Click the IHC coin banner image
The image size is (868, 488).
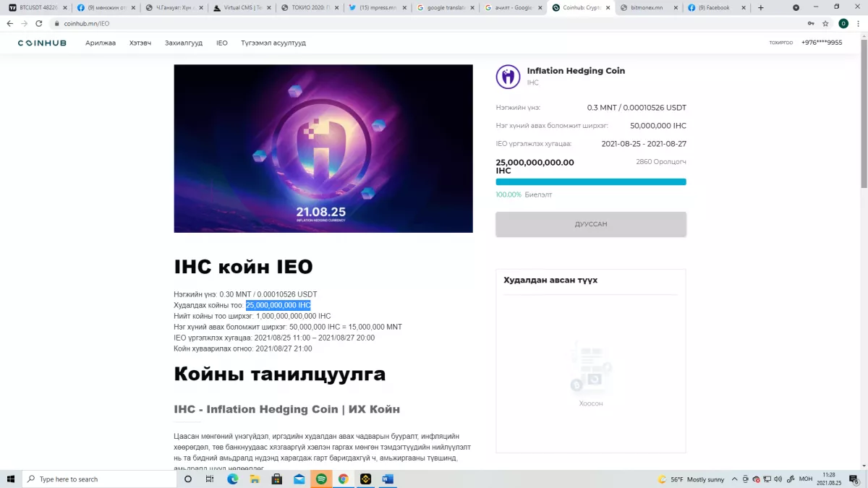click(323, 149)
